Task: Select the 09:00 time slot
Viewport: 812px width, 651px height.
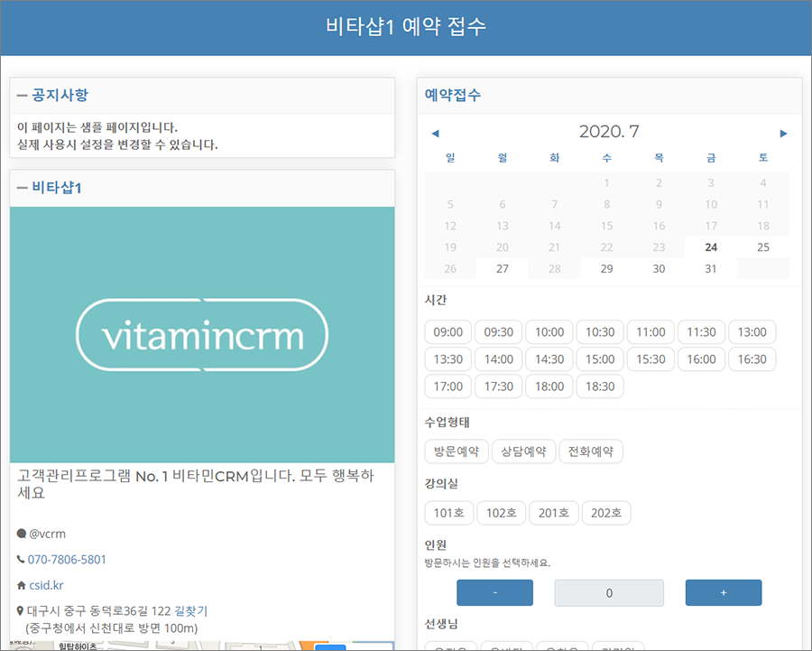Action: pyautogui.click(x=448, y=332)
